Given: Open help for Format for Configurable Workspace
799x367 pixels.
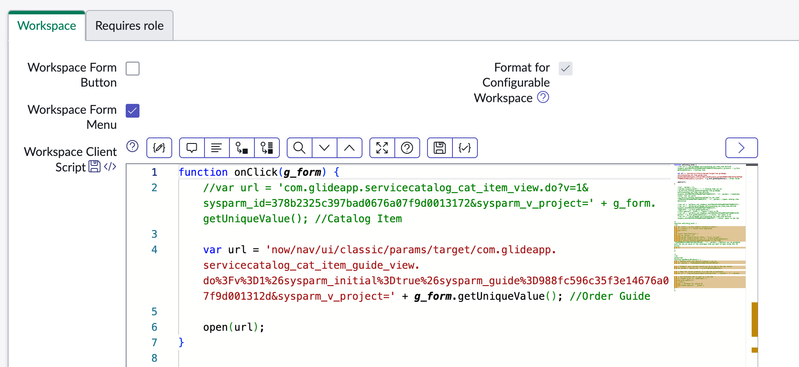Looking at the screenshot, I should point(543,97).
